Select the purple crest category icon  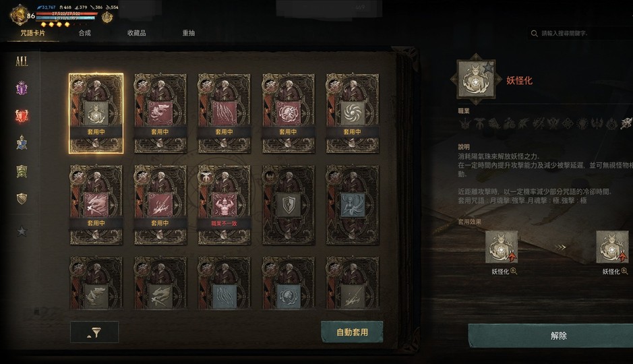(x=22, y=88)
